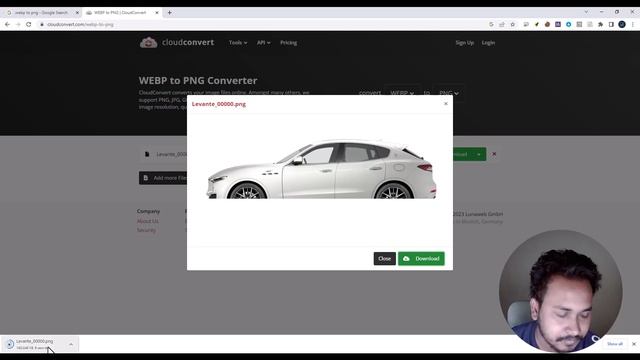Open the Chrome three-dot menu

coord(633,24)
